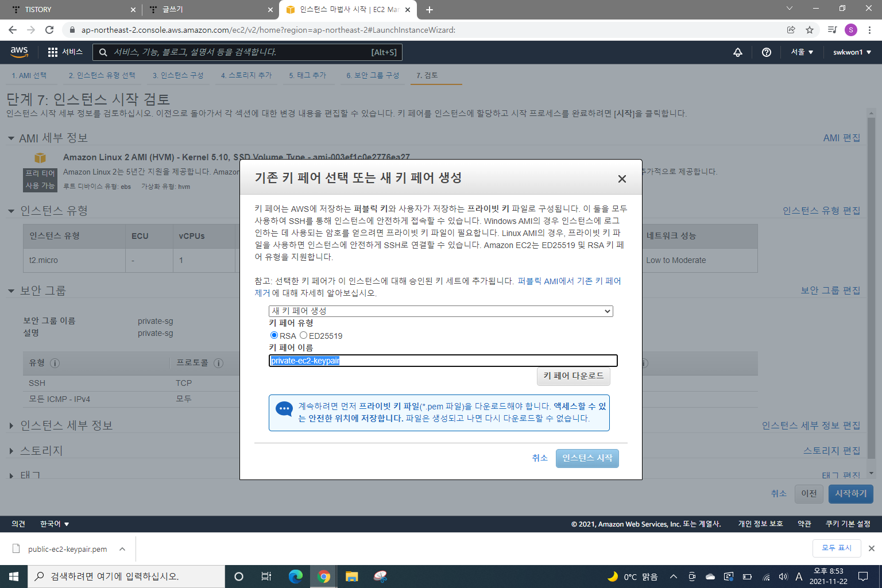Open the 인스턴스 유형 편집 link

[x=822, y=211]
